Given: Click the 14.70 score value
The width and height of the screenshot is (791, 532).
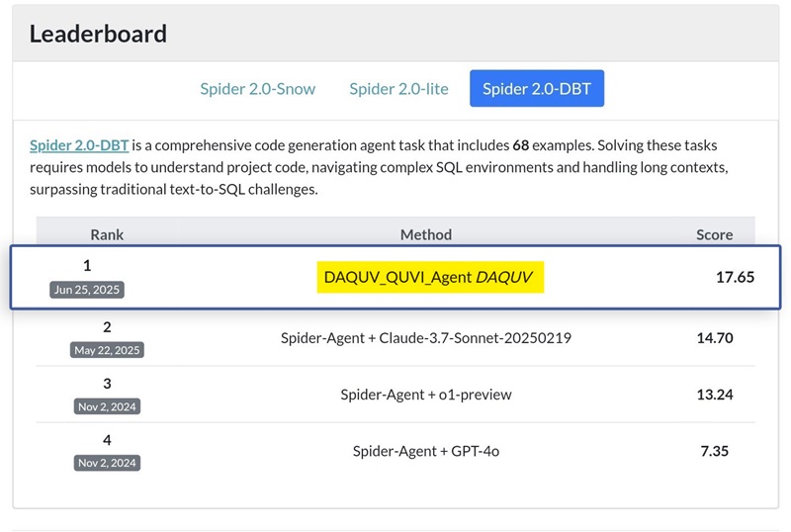Looking at the screenshot, I should coord(714,338).
